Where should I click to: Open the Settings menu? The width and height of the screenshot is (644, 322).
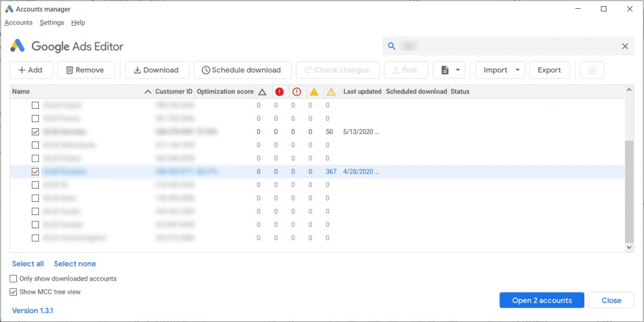coord(52,23)
